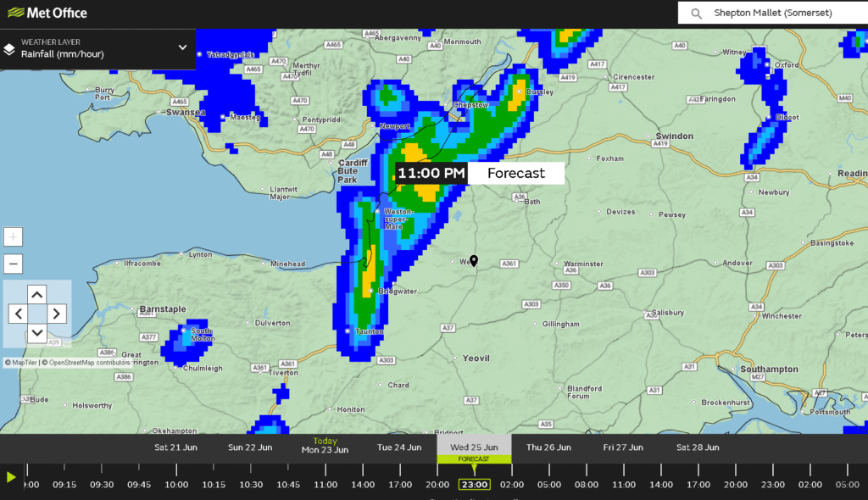The width and height of the screenshot is (868, 500).
Task: Zoom in on the map
Action: coord(13,236)
